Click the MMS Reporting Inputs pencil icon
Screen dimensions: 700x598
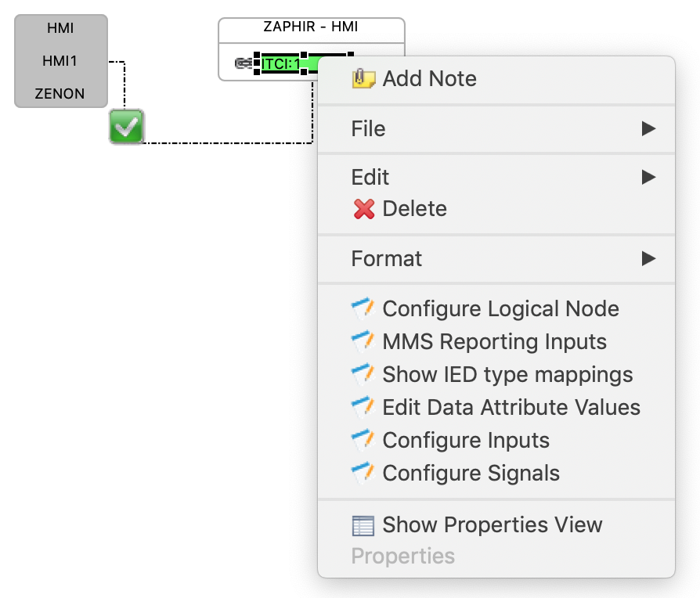[x=363, y=342]
